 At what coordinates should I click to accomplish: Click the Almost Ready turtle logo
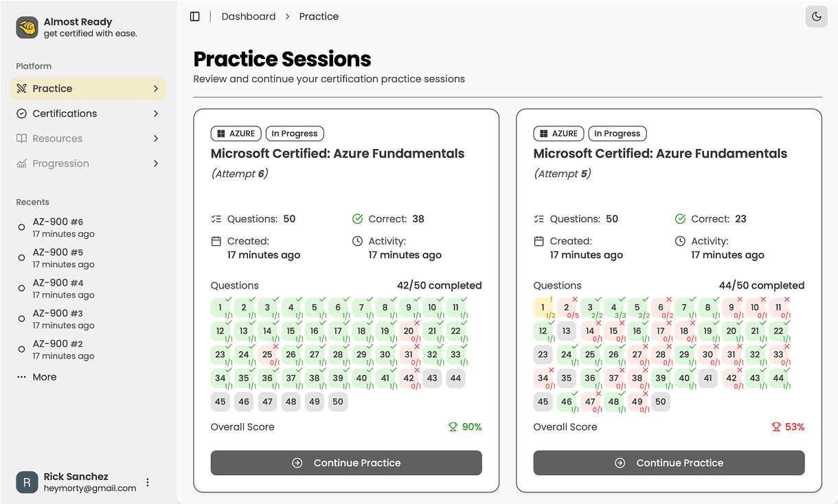coord(27,27)
